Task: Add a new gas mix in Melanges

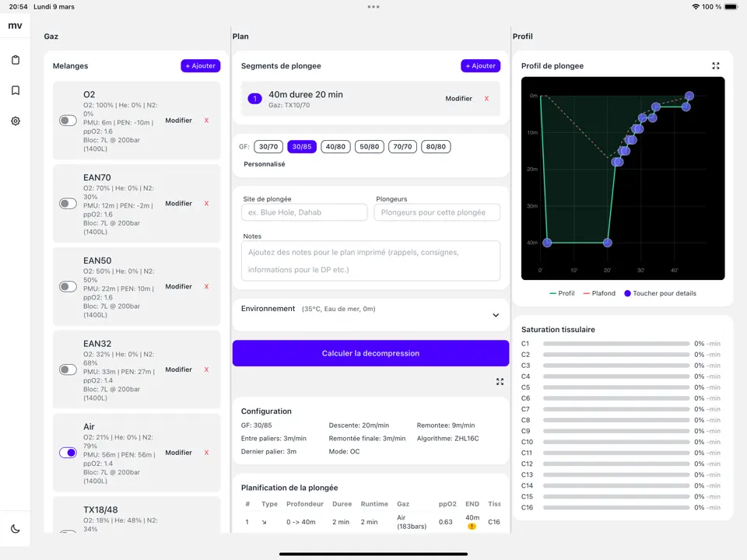Action: pos(200,66)
